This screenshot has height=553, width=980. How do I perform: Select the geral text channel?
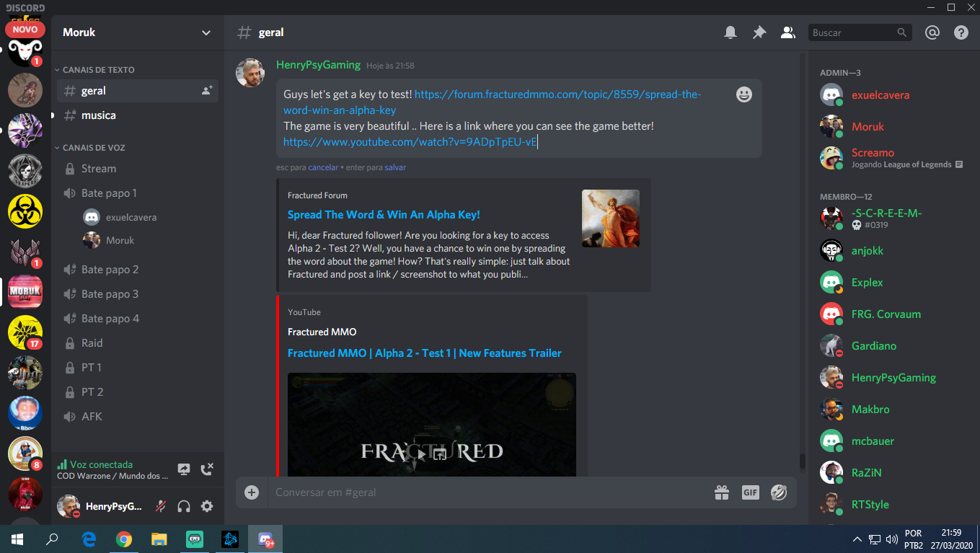point(137,91)
